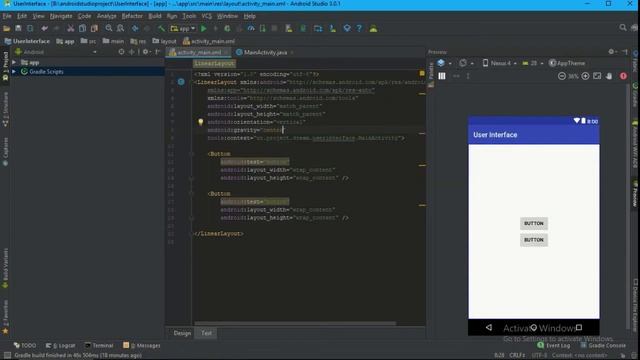
Task: Open the orientation dropdown in preview
Action: [466, 63]
